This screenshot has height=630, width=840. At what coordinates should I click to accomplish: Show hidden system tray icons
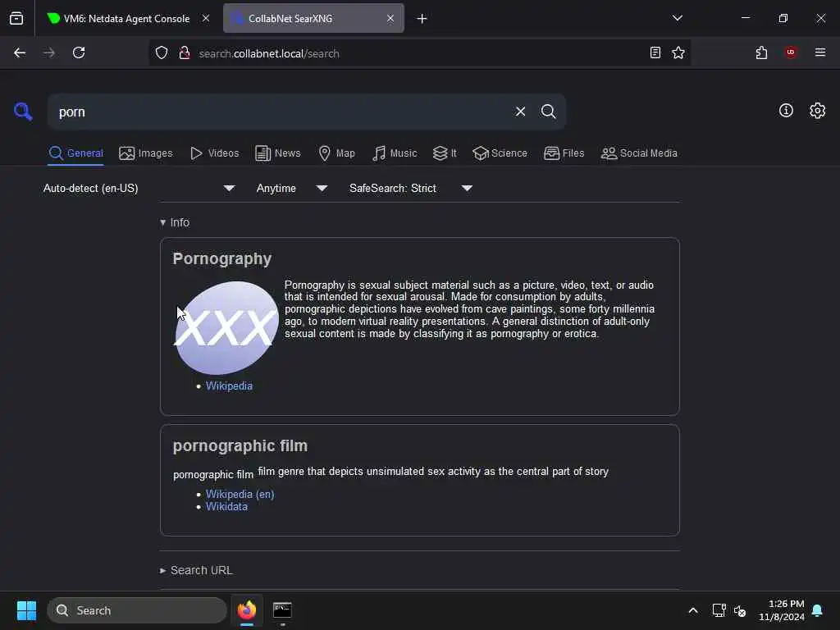pos(692,610)
